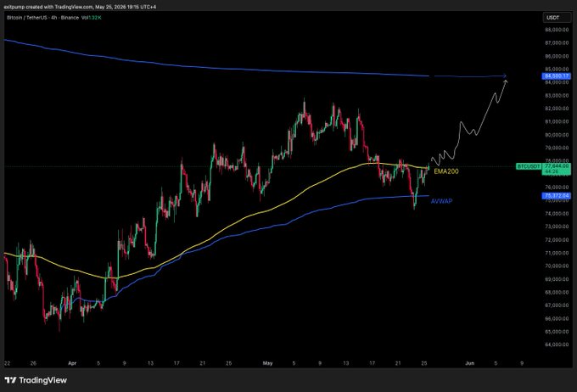Click the 22 date label on time axis
This screenshot has height=392, width=577.
pyautogui.click(x=8, y=363)
